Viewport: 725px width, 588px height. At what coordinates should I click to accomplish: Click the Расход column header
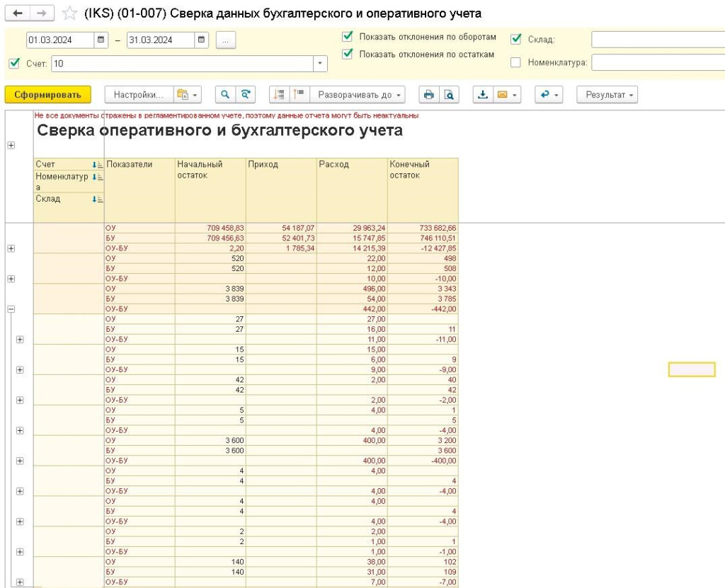352,190
